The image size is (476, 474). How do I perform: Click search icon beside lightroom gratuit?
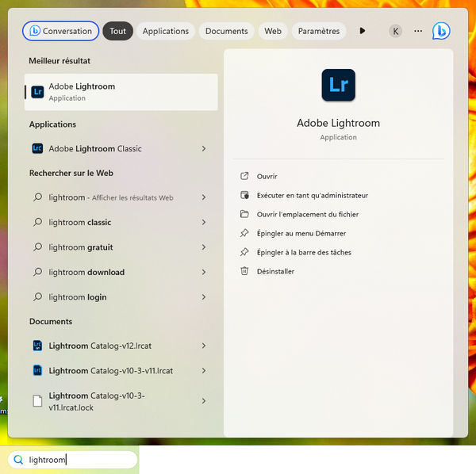pos(37,247)
